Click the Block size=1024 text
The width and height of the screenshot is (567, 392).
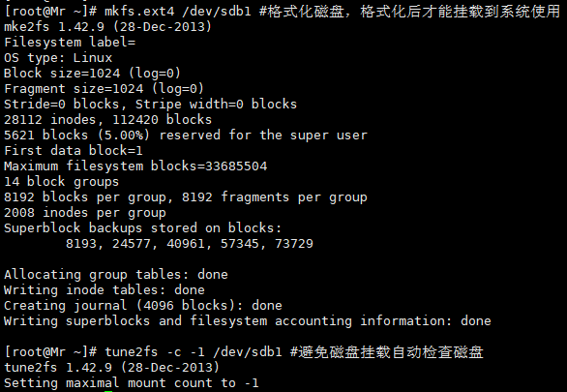[x=62, y=74]
